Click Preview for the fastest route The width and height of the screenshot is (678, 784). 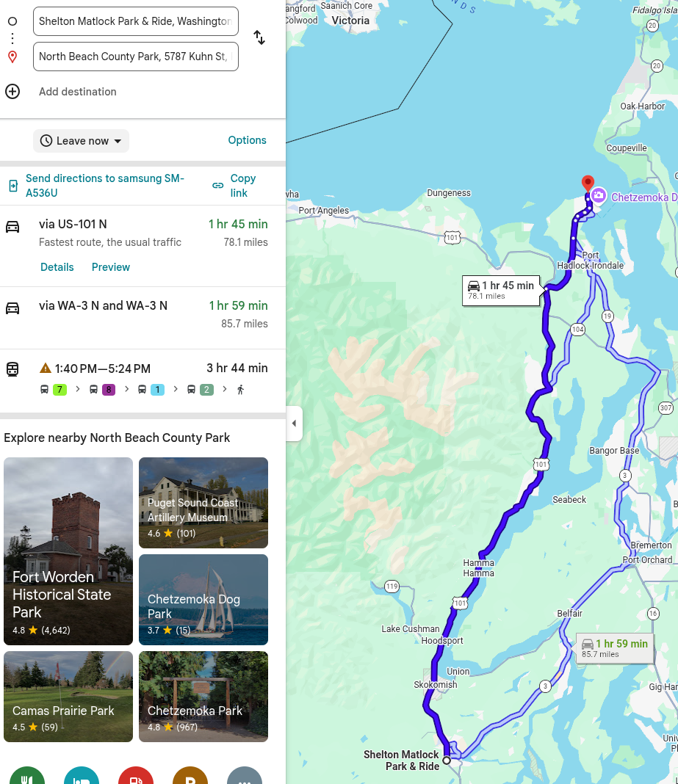[111, 267]
